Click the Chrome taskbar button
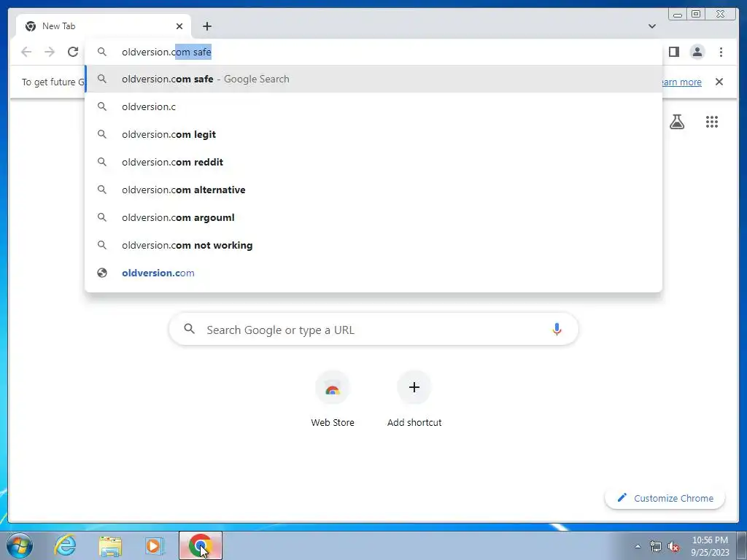This screenshot has width=747, height=560. [x=201, y=545]
